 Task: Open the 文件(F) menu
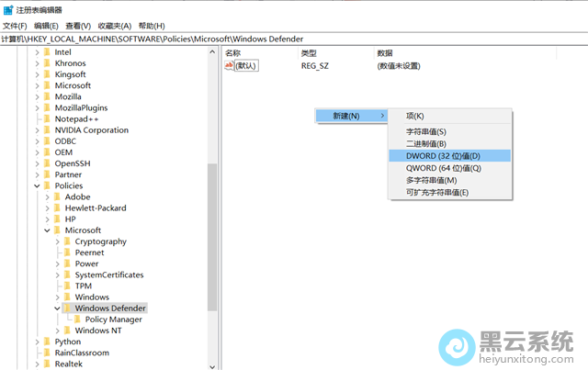coord(15,26)
